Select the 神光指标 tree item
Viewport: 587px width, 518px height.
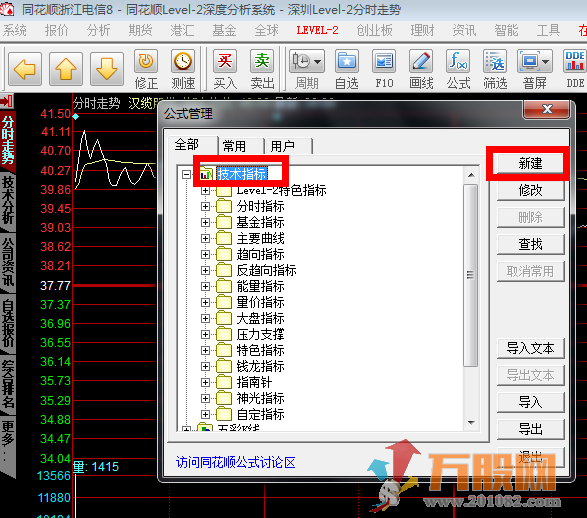(x=260, y=399)
